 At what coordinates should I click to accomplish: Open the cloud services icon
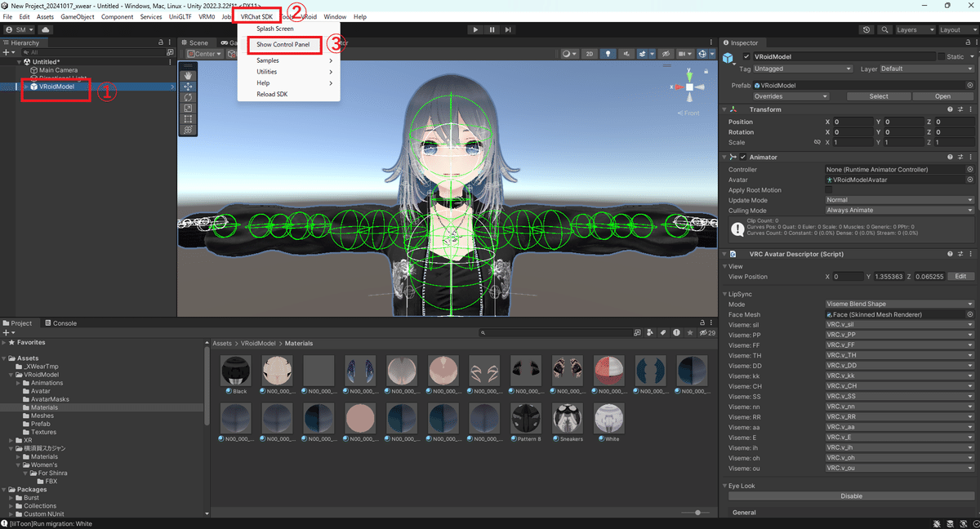pyautogui.click(x=45, y=29)
